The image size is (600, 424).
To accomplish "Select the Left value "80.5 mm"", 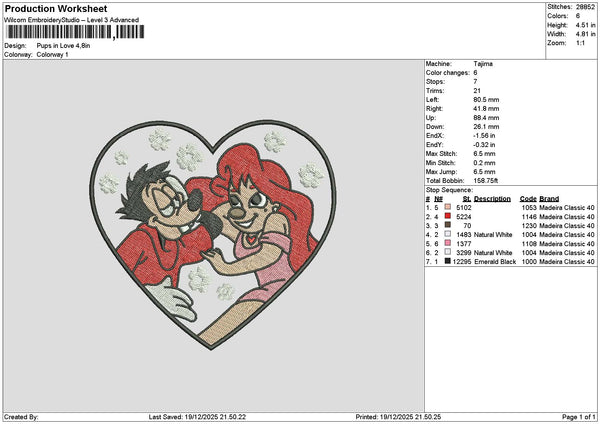I will [486, 100].
